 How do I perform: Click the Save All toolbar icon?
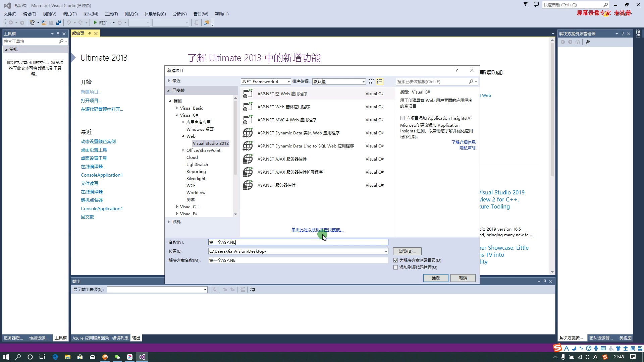tap(58, 22)
